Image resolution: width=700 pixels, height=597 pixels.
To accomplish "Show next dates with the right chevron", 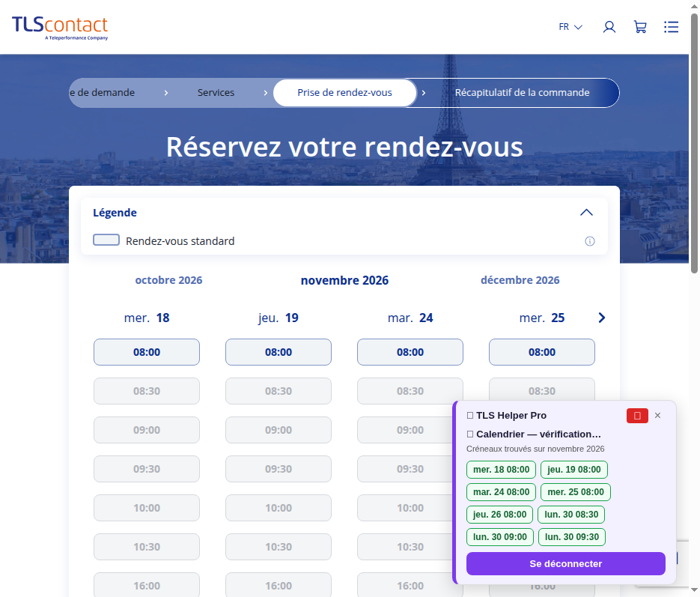I will (602, 318).
